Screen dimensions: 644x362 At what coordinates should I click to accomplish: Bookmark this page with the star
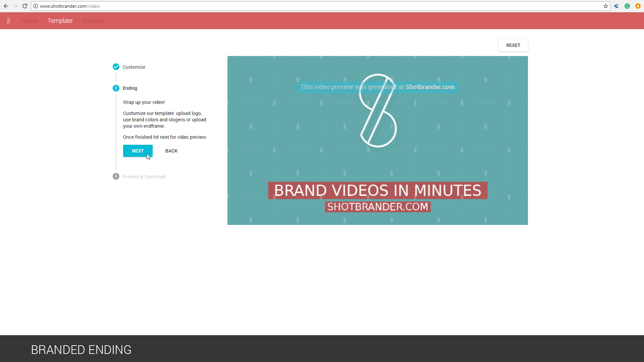click(606, 6)
